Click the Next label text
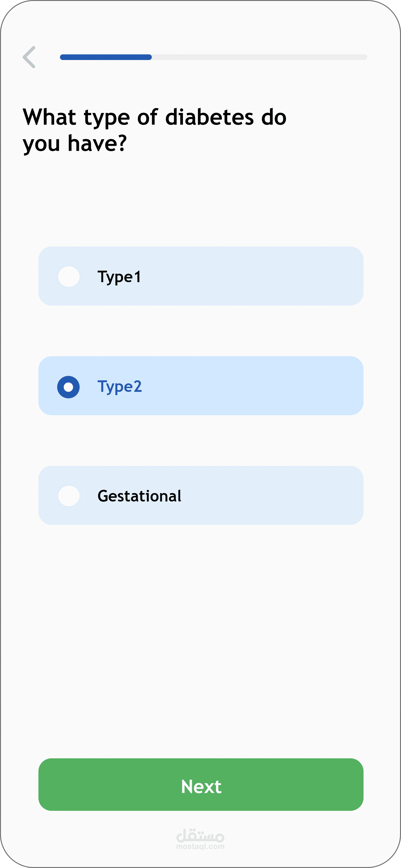Image resolution: width=401 pixels, height=868 pixels. (201, 786)
